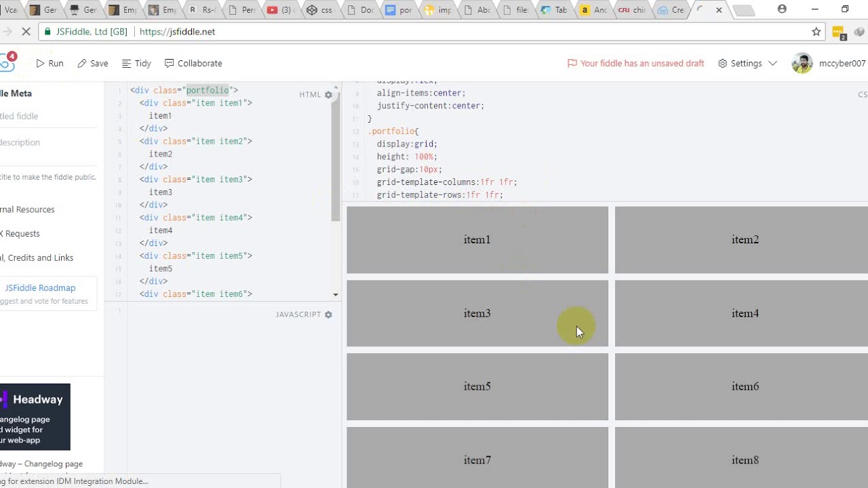The height and width of the screenshot is (488, 868).
Task: Focus the address bar URL jsfiddle.net
Action: click(177, 32)
